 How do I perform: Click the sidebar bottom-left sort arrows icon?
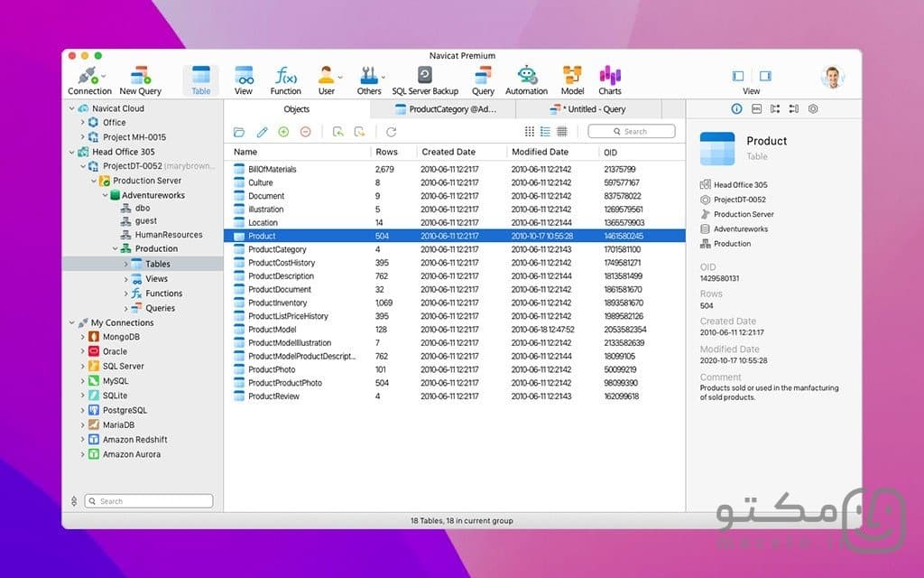tap(74, 500)
